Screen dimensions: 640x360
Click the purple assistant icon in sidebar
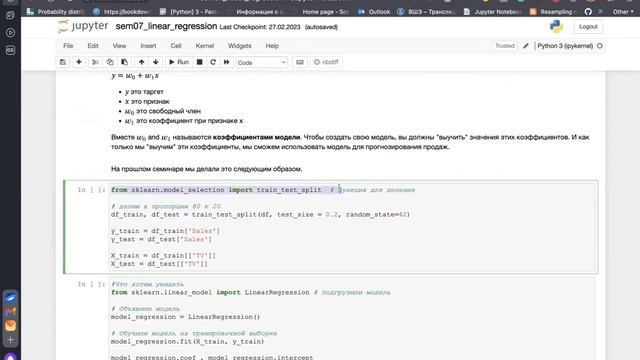tap(11, 357)
